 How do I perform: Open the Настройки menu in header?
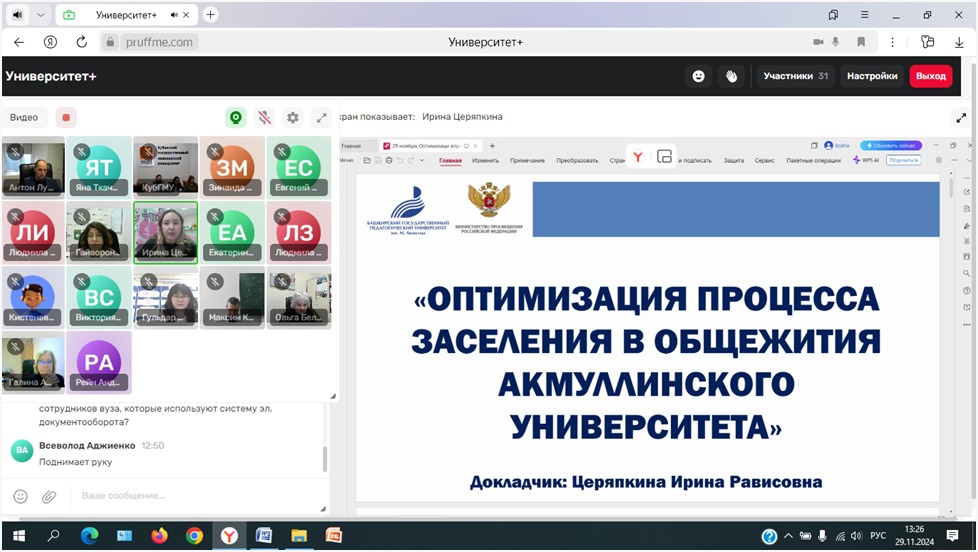872,76
